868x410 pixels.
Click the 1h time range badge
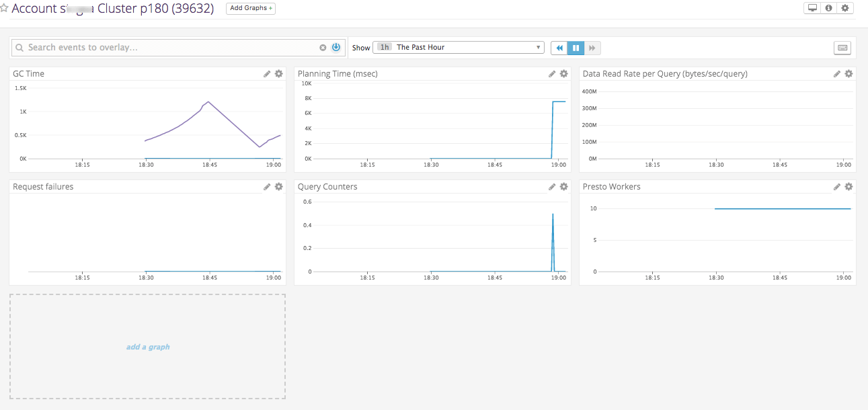click(x=384, y=47)
